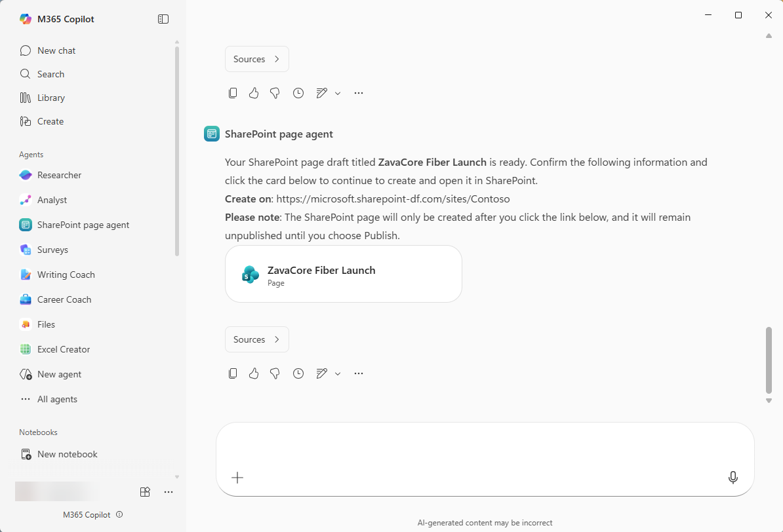Thumbs down the SharePoint page agent response
Screen dimensions: 783x532
[x=275, y=373]
